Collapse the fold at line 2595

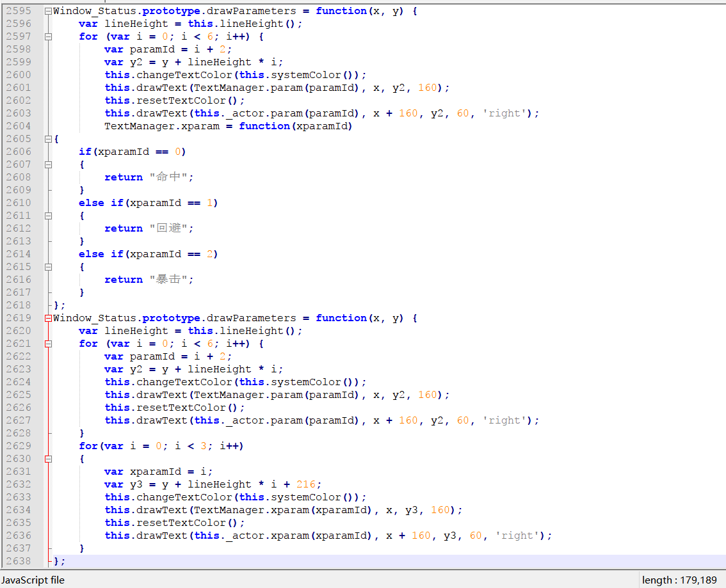click(x=48, y=11)
